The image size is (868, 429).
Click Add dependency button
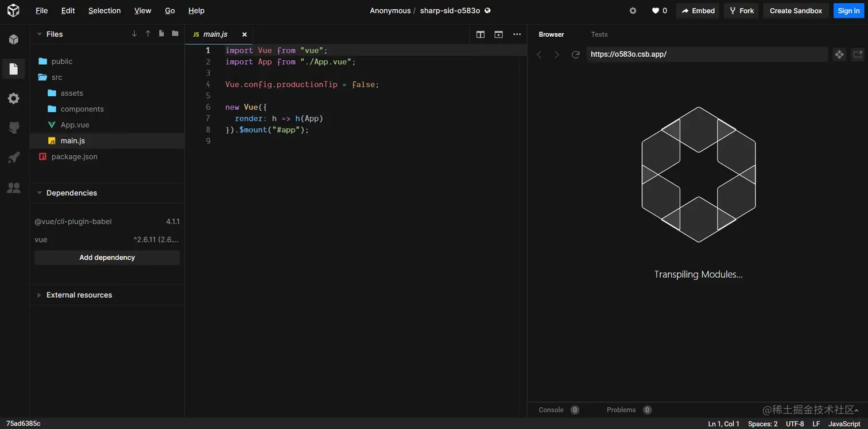pyautogui.click(x=107, y=258)
